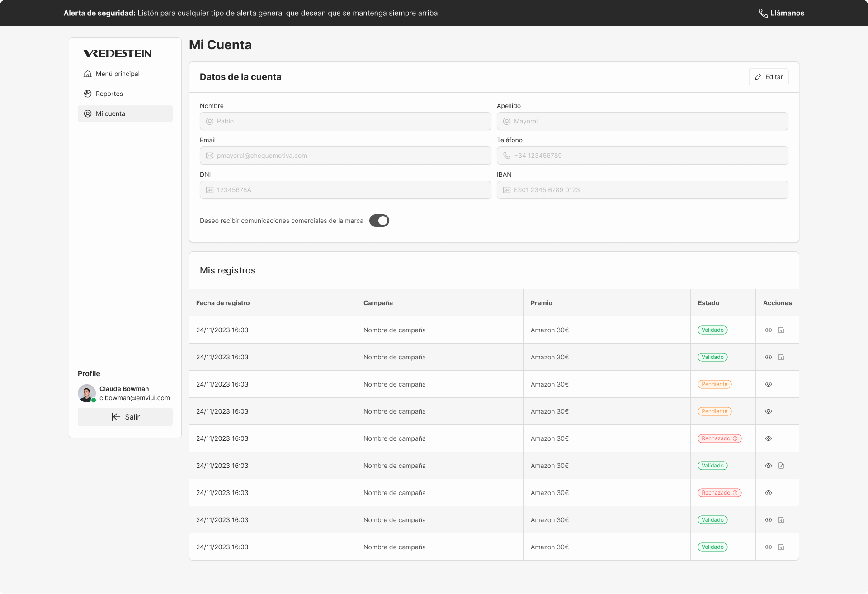View details of the first Pendiente record

tap(769, 384)
